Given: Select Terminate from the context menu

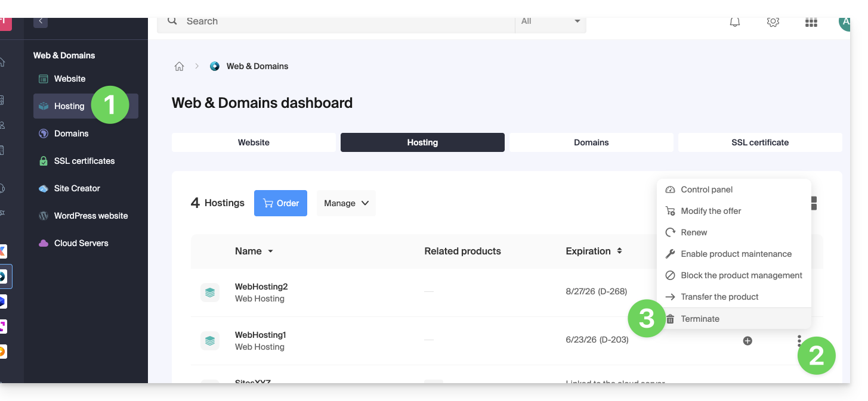Looking at the screenshot, I should (x=700, y=319).
